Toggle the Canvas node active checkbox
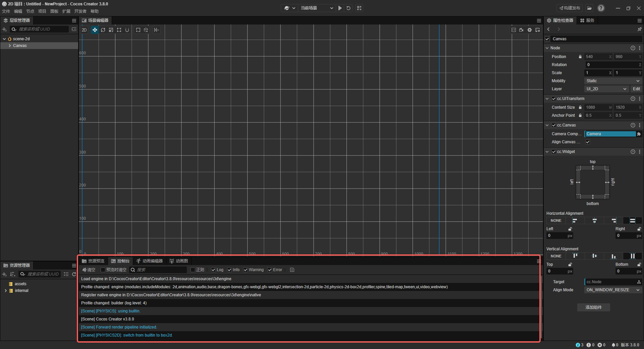 point(547,39)
